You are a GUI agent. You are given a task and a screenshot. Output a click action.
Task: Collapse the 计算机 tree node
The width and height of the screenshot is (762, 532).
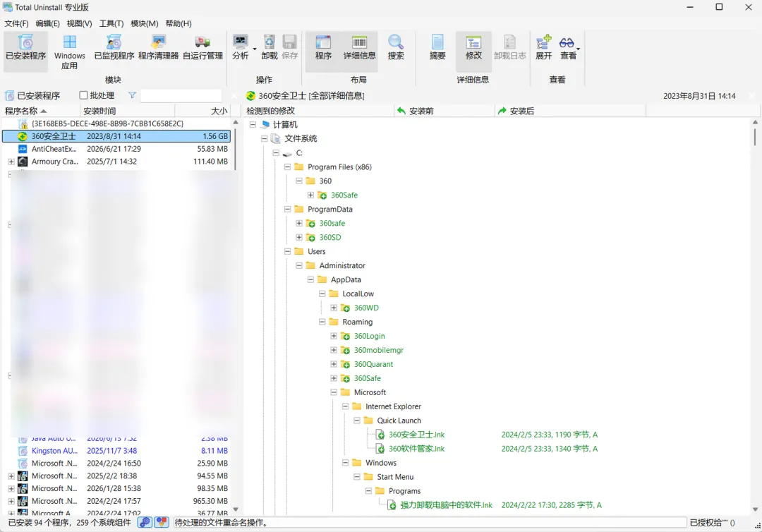pos(253,124)
